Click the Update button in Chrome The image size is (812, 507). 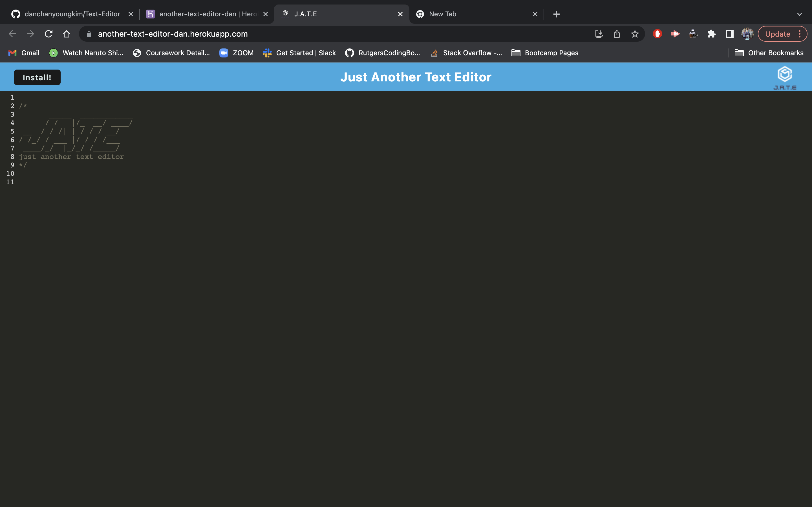point(777,34)
